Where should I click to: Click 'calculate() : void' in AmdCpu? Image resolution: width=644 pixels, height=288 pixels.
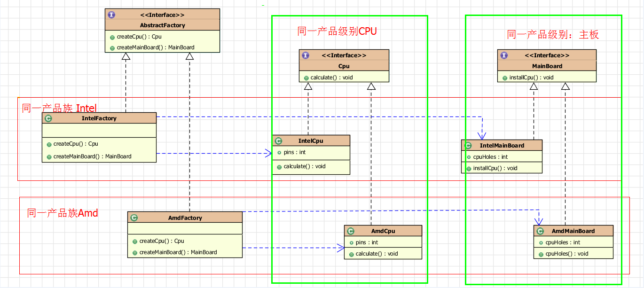(377, 254)
